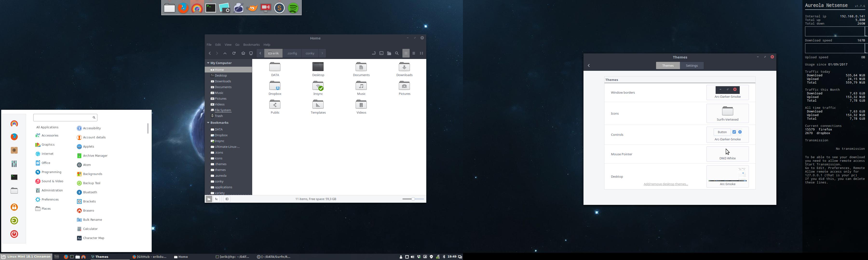Screen dimensions: 868x260
Task: Open the screenshot tool in the top dock
Action: 224,8
